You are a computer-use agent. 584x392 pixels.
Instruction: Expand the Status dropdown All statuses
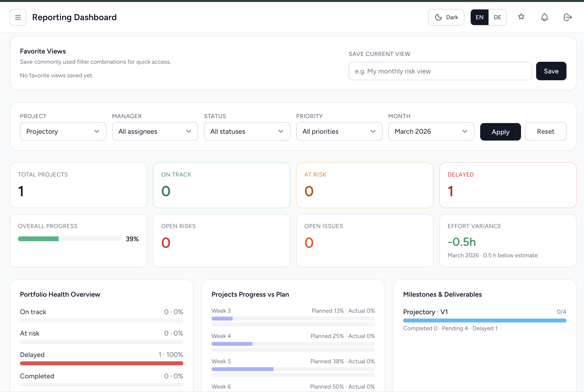[x=247, y=131]
